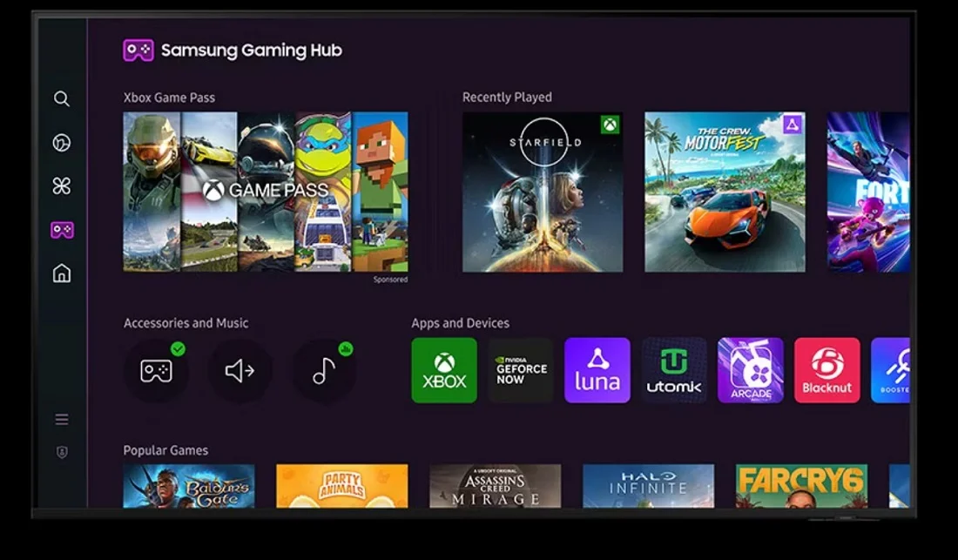Open the Antstream Arcade app tile
This screenshot has height=560, width=958.
pyautogui.click(x=750, y=370)
